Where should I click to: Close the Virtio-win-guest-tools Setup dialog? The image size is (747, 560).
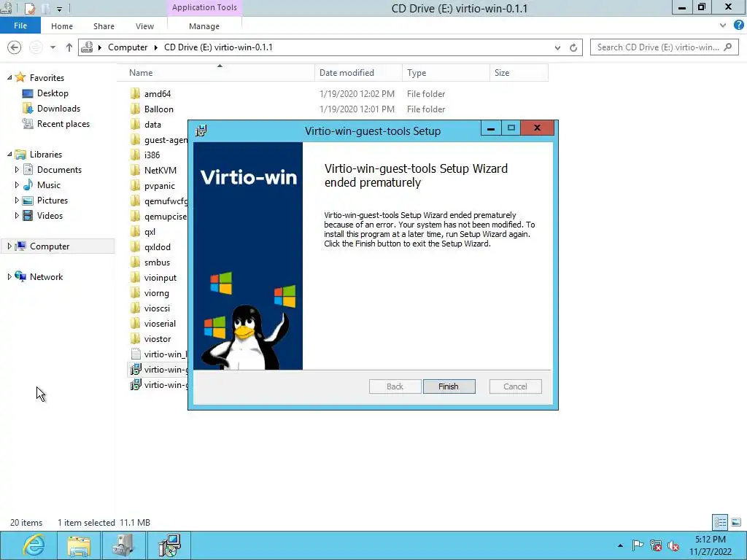tap(537, 128)
